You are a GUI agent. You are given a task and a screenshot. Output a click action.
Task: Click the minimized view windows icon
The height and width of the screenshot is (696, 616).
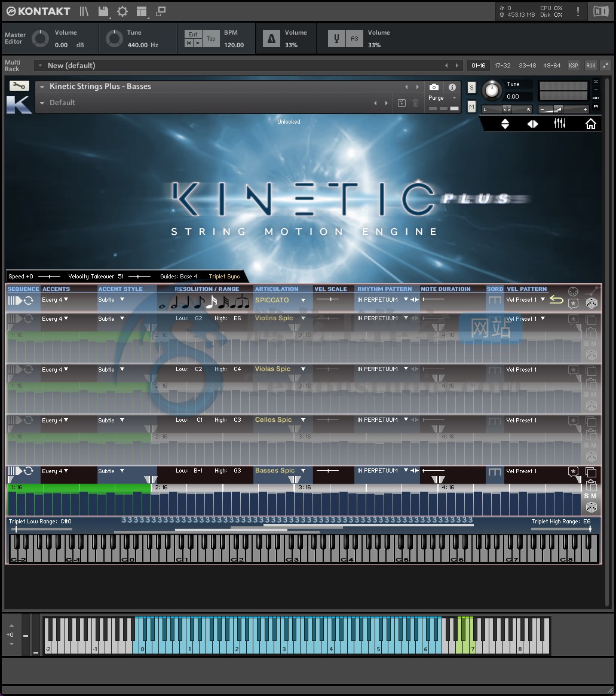(161, 11)
